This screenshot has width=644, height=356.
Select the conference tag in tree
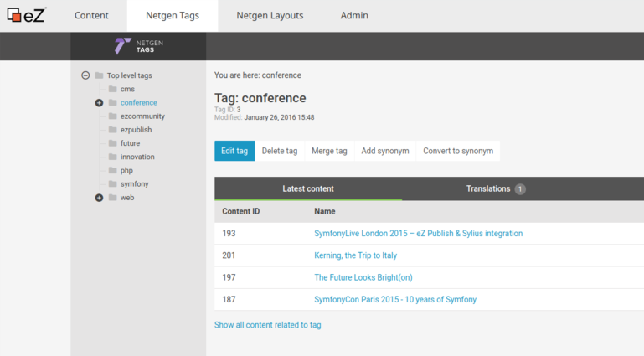139,103
